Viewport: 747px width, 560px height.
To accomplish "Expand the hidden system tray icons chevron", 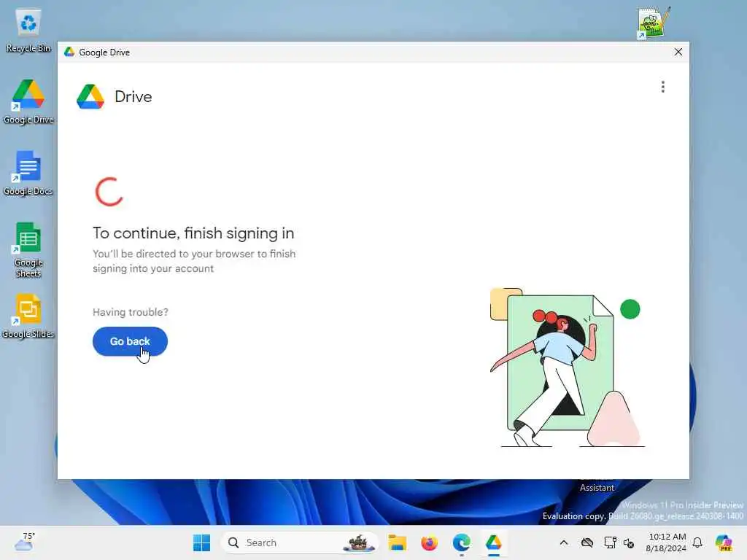I will coord(564,542).
